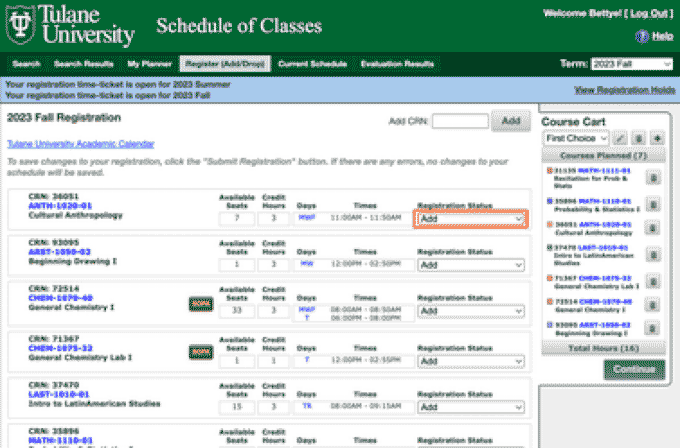Open Registration Status dropdown for Cultural Anthropology
Image resolution: width=680 pixels, height=448 pixels.
point(471,219)
